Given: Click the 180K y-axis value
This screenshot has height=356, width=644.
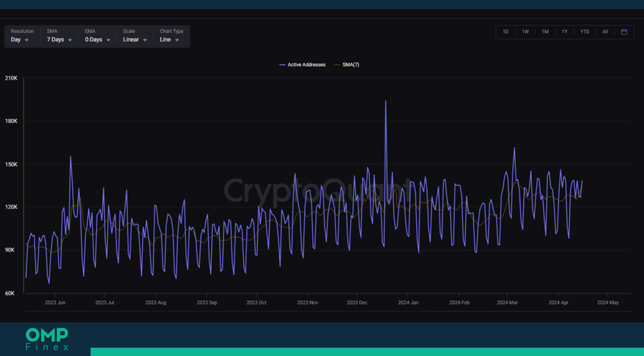Looking at the screenshot, I should 11,121.
